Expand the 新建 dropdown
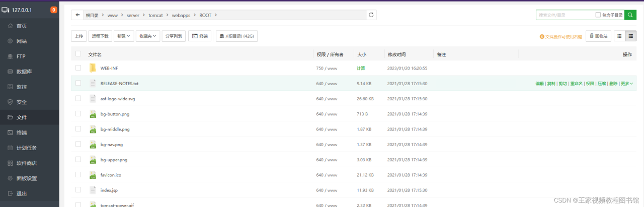644x207 pixels. (x=124, y=36)
